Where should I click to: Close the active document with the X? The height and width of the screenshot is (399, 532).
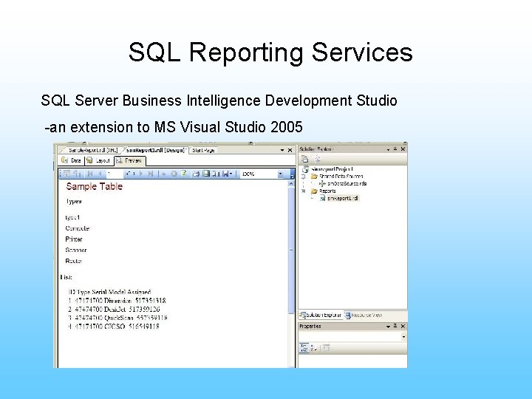point(290,150)
